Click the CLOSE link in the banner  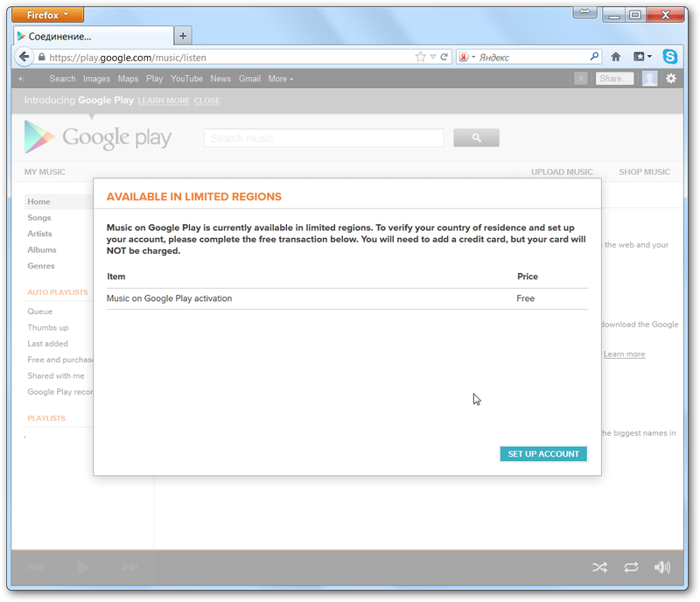pos(206,101)
